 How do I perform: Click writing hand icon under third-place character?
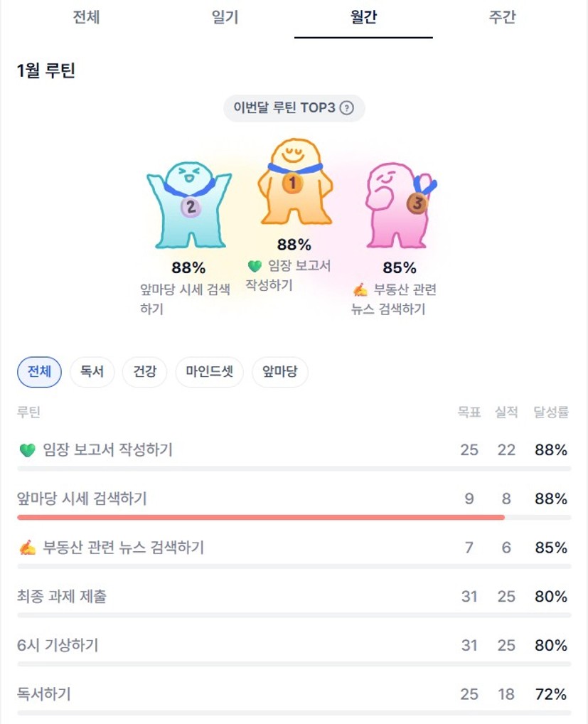click(x=360, y=289)
